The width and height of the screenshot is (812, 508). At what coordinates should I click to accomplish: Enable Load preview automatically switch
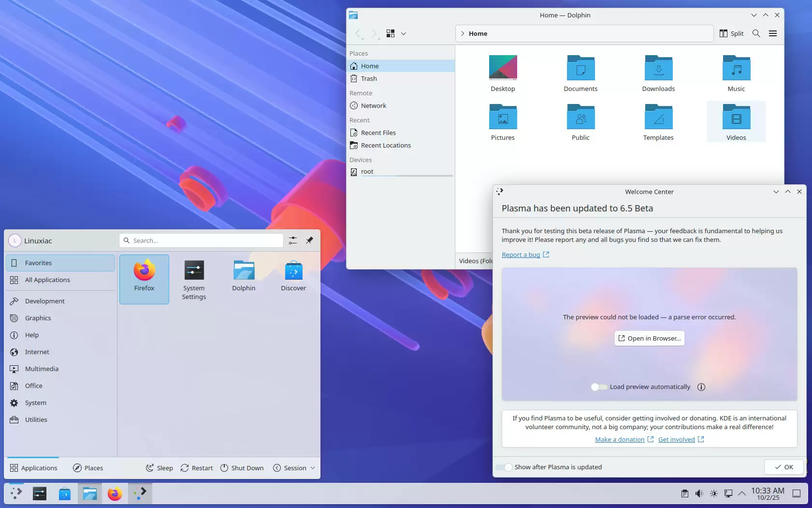[x=599, y=387]
